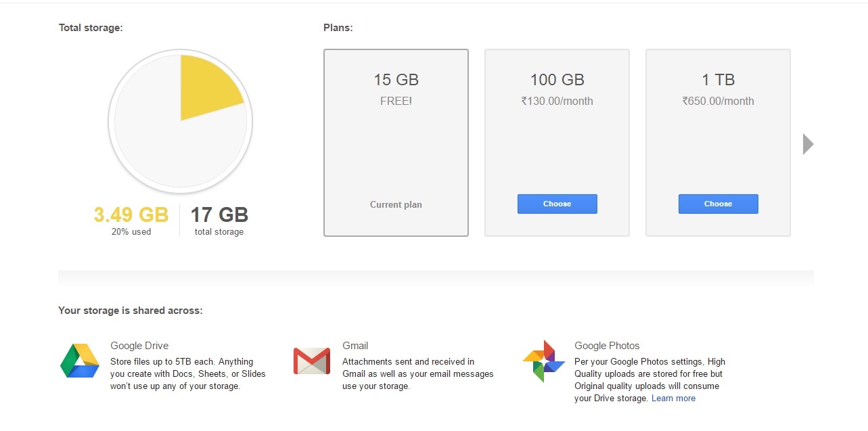Expand additional plans with the right chevron
The image size is (868, 431).
click(807, 143)
